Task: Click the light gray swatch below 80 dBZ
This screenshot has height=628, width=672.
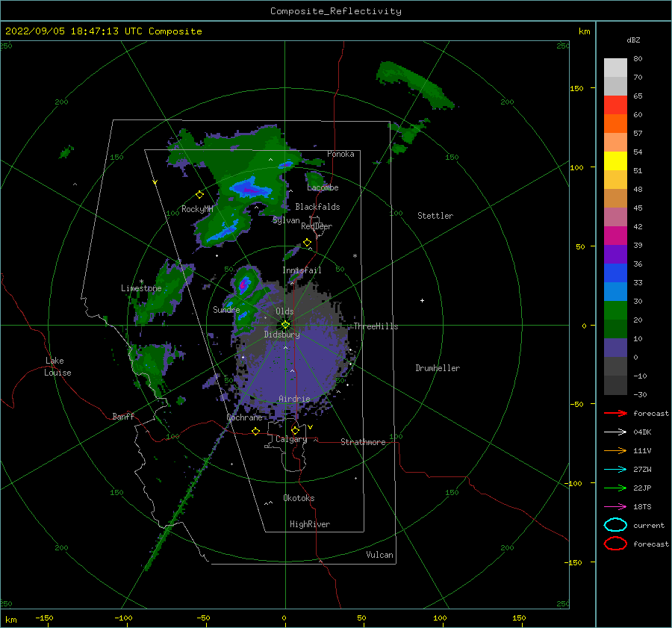Action: click(615, 68)
